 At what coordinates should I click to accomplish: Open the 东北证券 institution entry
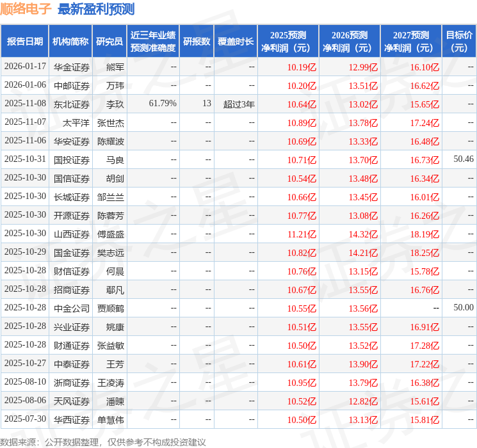(72, 104)
